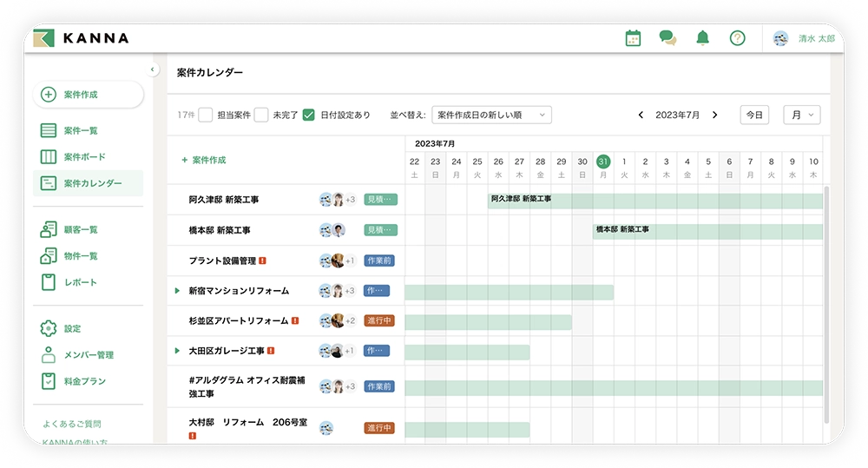Click the alert icon beside 大田区ガレージ工事
868x468 pixels.
click(271, 351)
